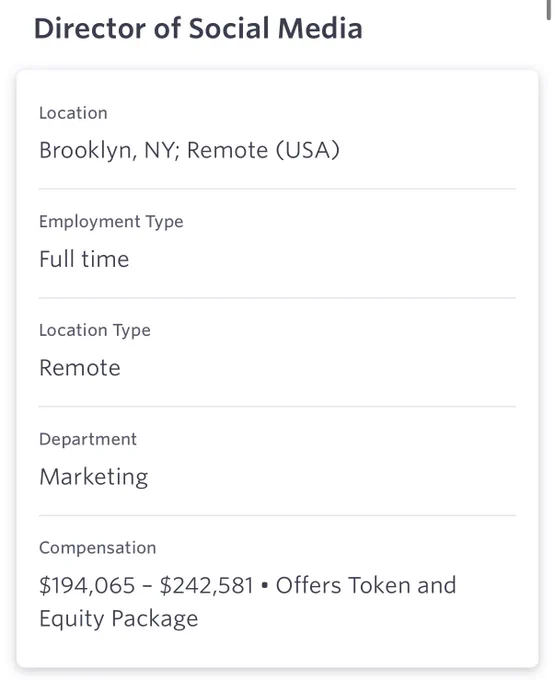Click the $242,581 salary figure

pos(206,585)
